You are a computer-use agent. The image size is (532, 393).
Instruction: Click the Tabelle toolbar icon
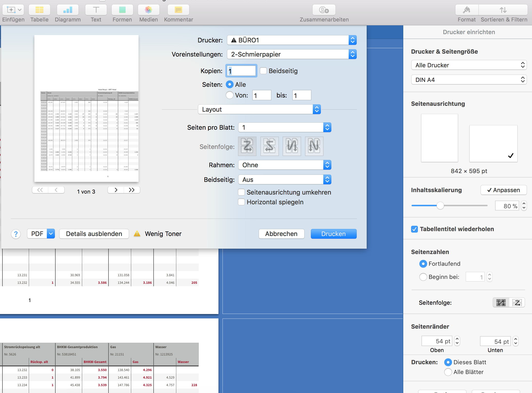(x=39, y=10)
